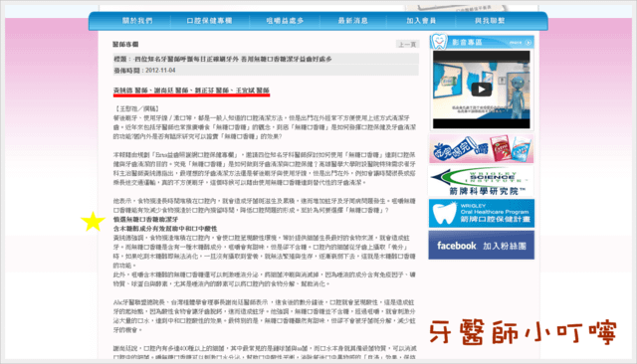This screenshot has height=364, width=637.
Task: Open the 箭牌口腔保健計畫 banner
Action: click(x=482, y=213)
